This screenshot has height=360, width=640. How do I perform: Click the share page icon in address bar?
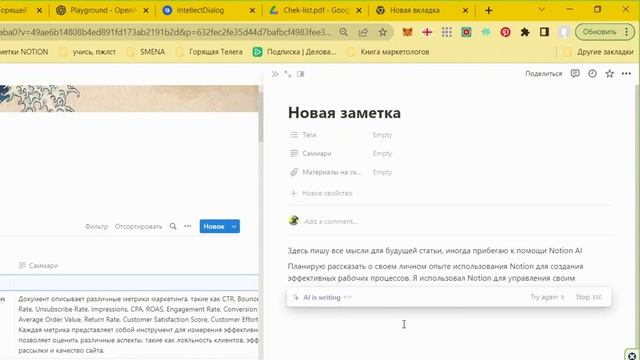[363, 32]
